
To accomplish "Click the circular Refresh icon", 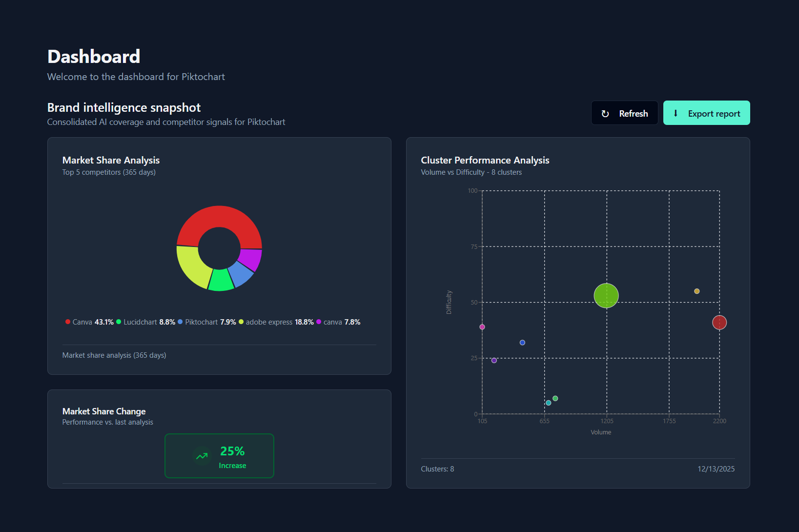I will (605, 113).
